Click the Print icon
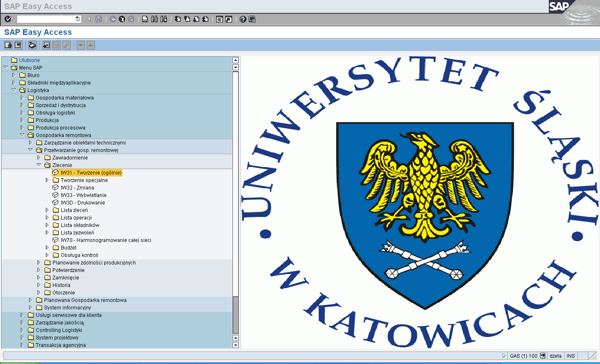 point(145,19)
